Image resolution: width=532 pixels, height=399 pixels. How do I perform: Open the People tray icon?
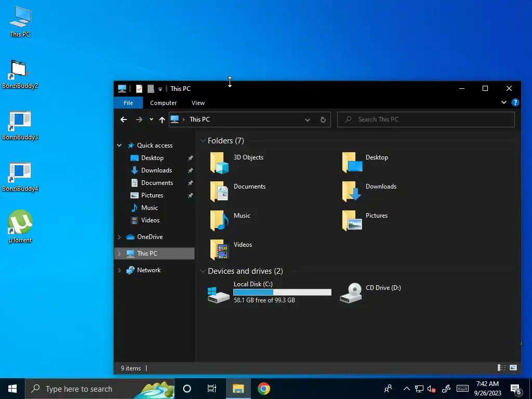(388, 389)
